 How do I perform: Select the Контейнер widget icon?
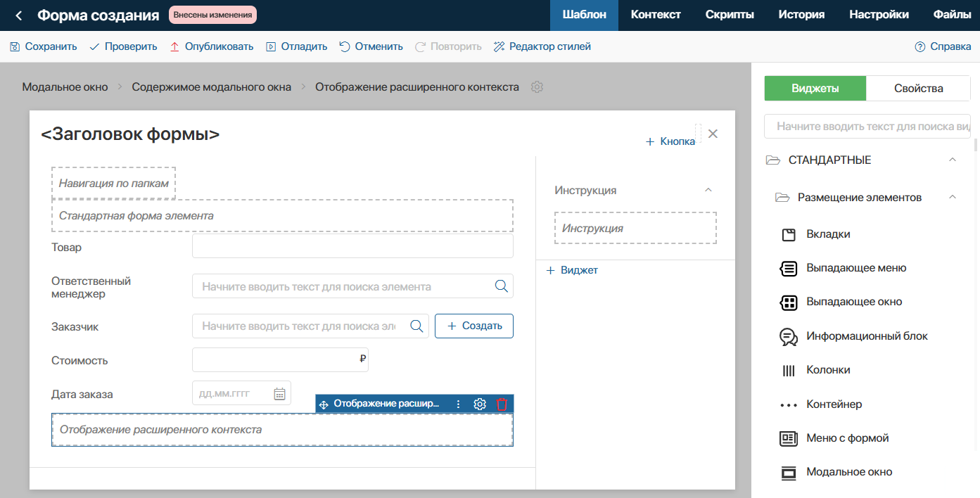tap(789, 405)
